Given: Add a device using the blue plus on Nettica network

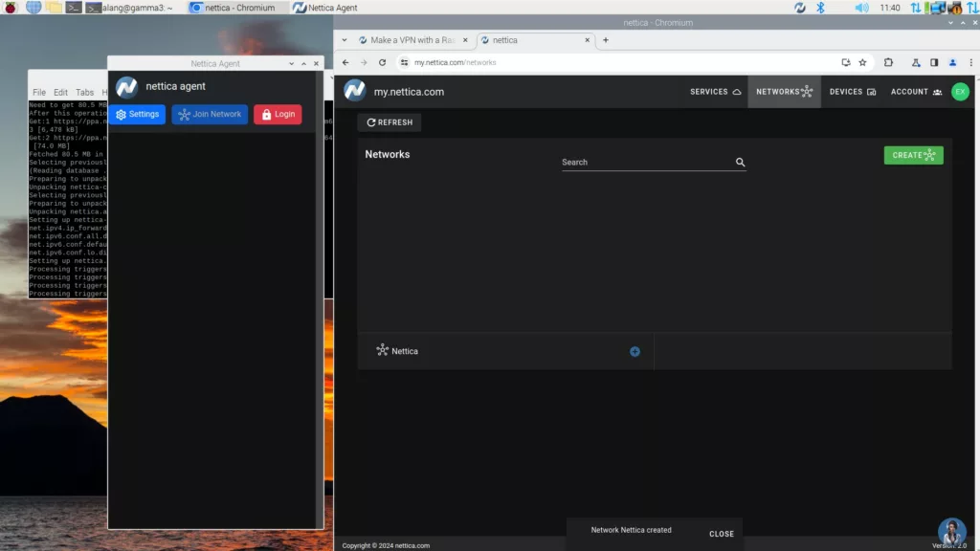Looking at the screenshot, I should click(x=635, y=351).
